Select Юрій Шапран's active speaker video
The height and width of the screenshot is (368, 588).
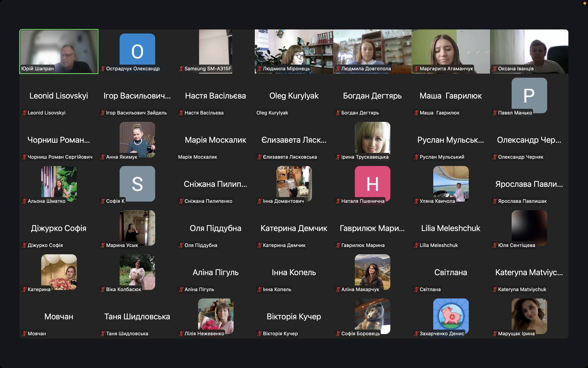[59, 49]
